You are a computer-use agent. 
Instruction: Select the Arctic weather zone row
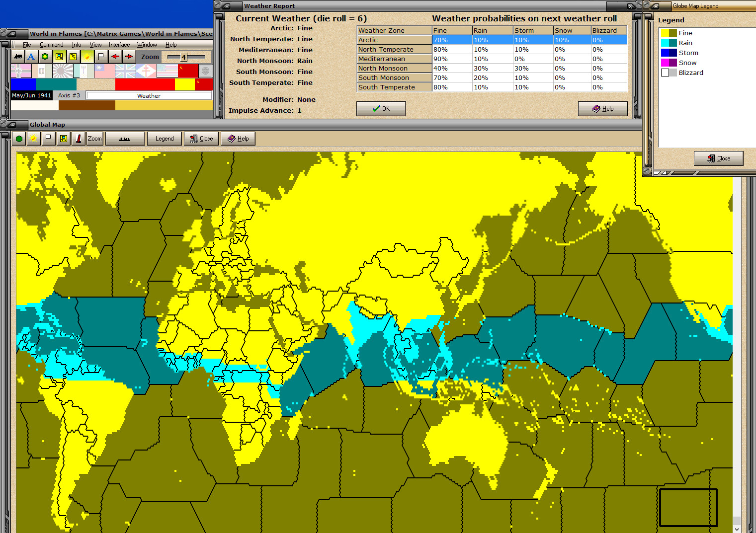coord(492,40)
